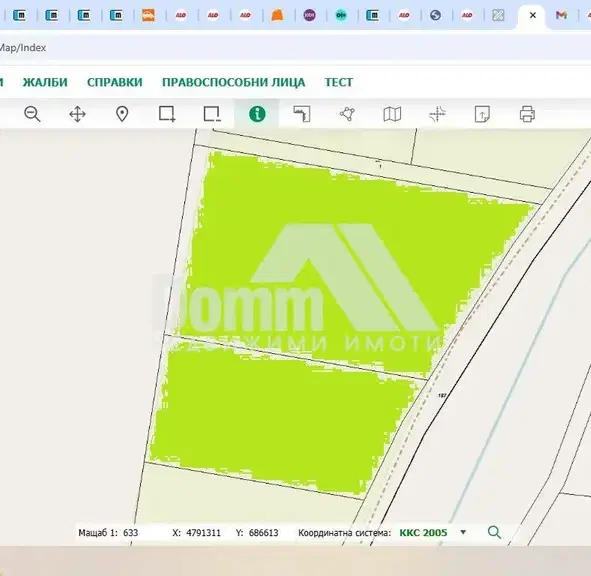
Task: Search coordinates with status bar magnifier
Action: (494, 532)
